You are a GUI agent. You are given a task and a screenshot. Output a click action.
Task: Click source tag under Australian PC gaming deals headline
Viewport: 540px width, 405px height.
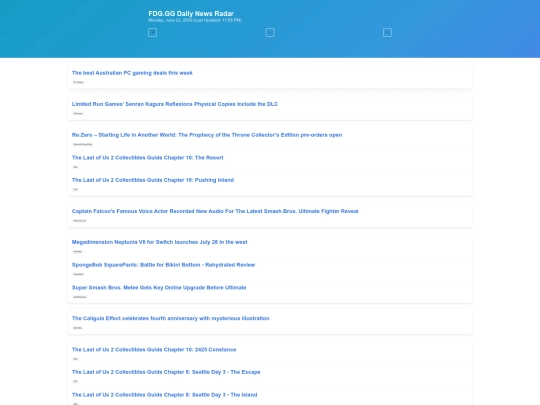click(78, 82)
